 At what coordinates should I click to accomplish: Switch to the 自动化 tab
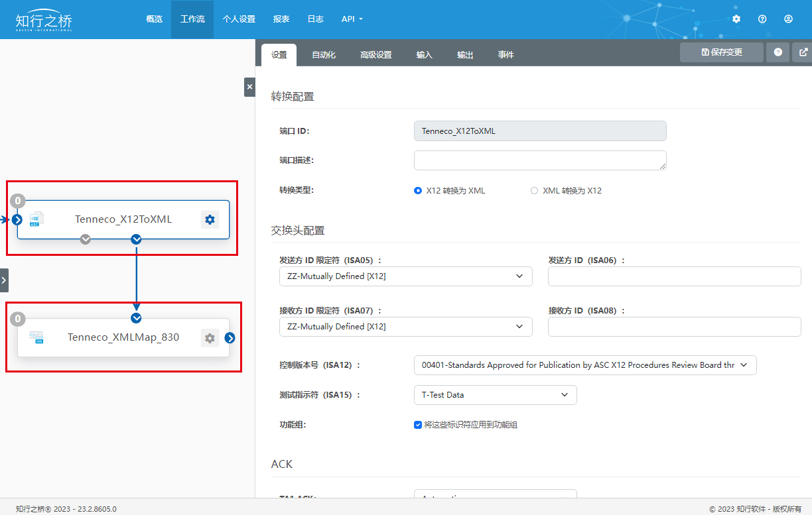coord(324,54)
